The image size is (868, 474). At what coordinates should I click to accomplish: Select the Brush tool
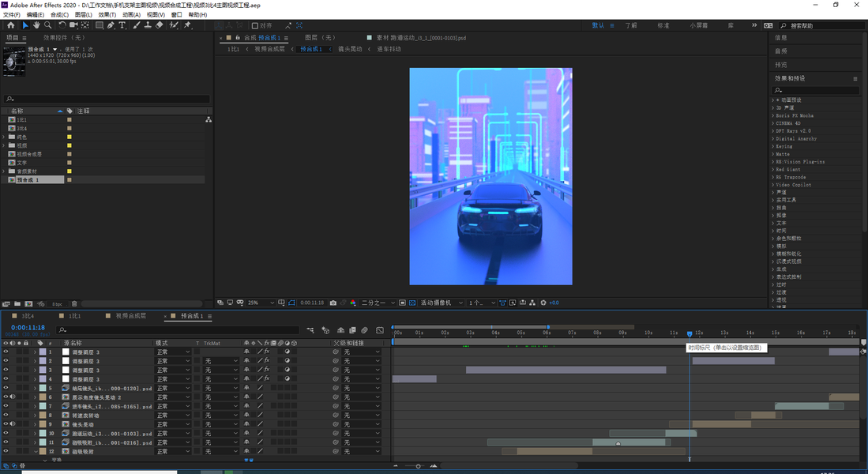click(x=137, y=25)
